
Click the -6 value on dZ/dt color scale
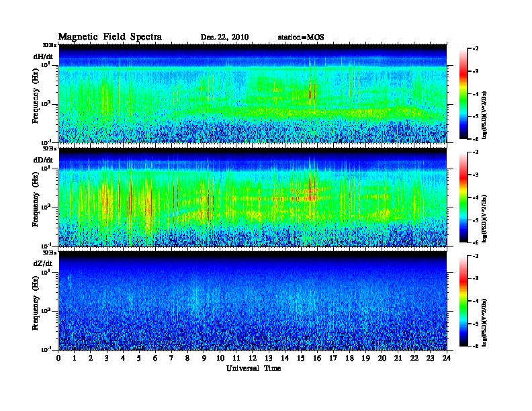coord(476,346)
